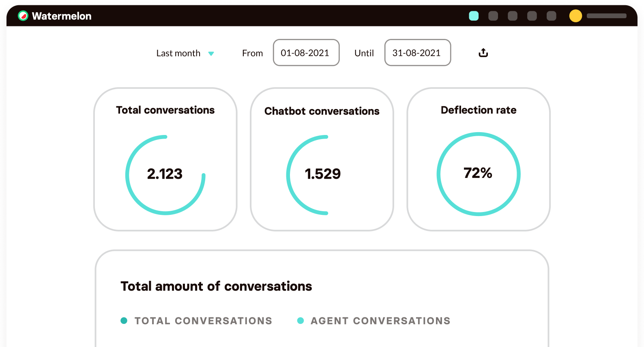Open the From date picker

pyautogui.click(x=306, y=53)
